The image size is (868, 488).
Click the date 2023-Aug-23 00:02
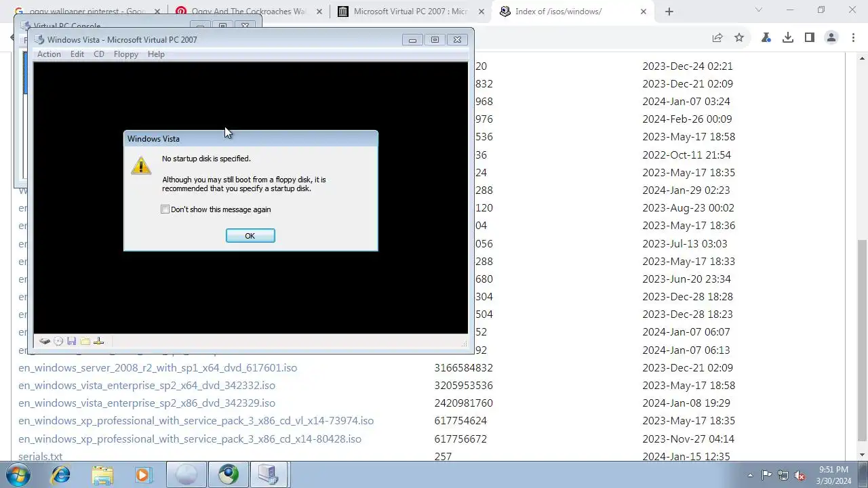(x=688, y=208)
